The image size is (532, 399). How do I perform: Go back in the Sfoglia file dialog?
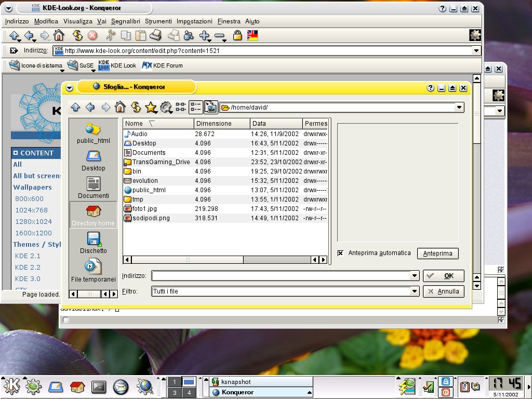pyautogui.click(x=90, y=107)
